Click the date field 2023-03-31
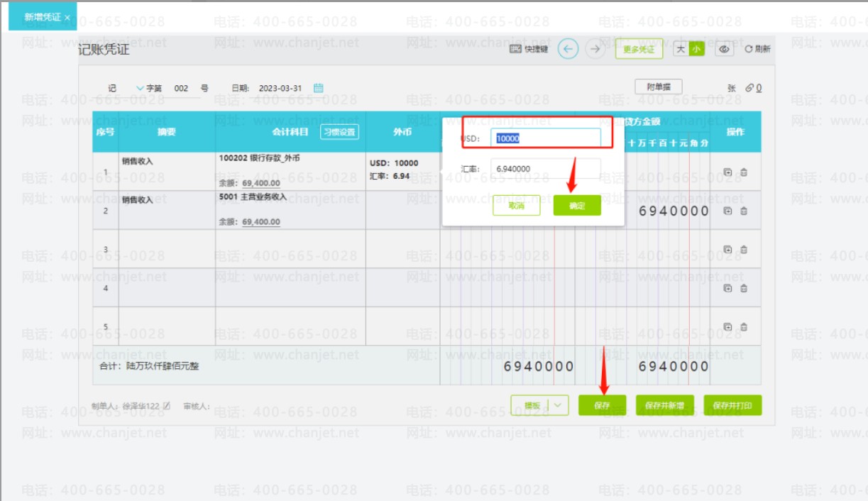 pos(280,89)
